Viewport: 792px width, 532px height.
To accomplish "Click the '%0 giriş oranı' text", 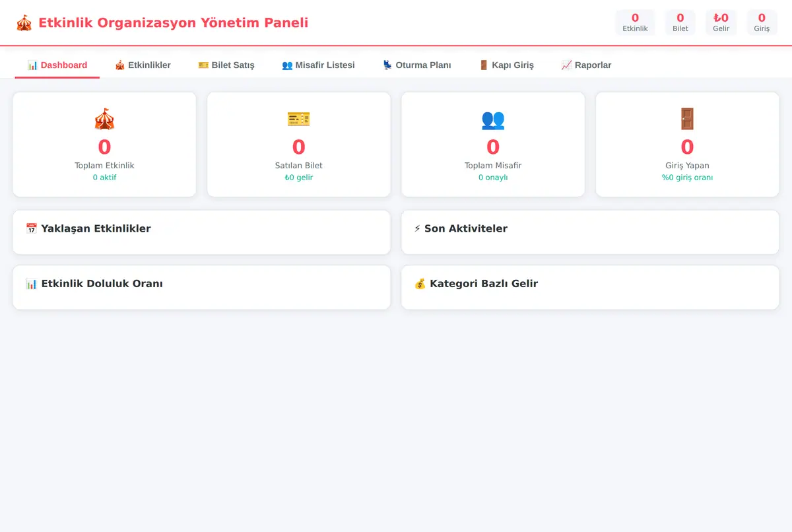I will click(x=687, y=178).
